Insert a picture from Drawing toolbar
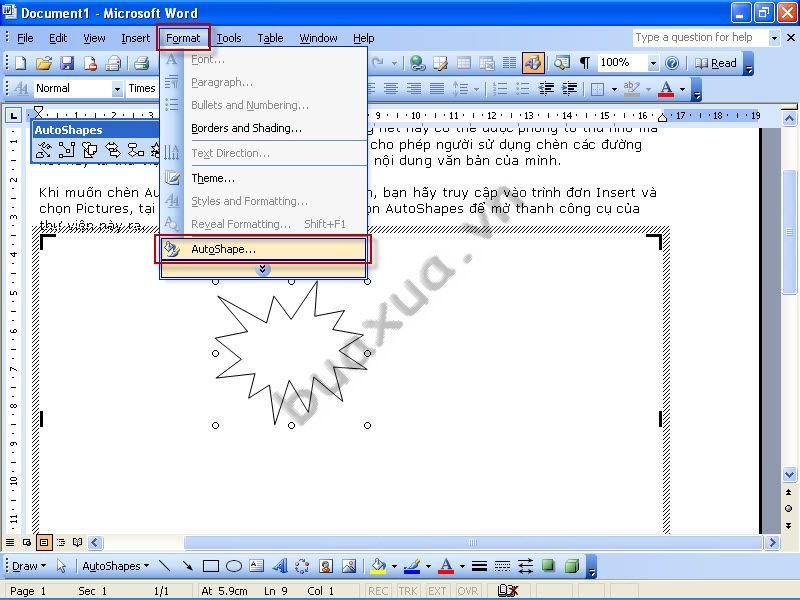The width and height of the screenshot is (800, 600). [x=349, y=566]
